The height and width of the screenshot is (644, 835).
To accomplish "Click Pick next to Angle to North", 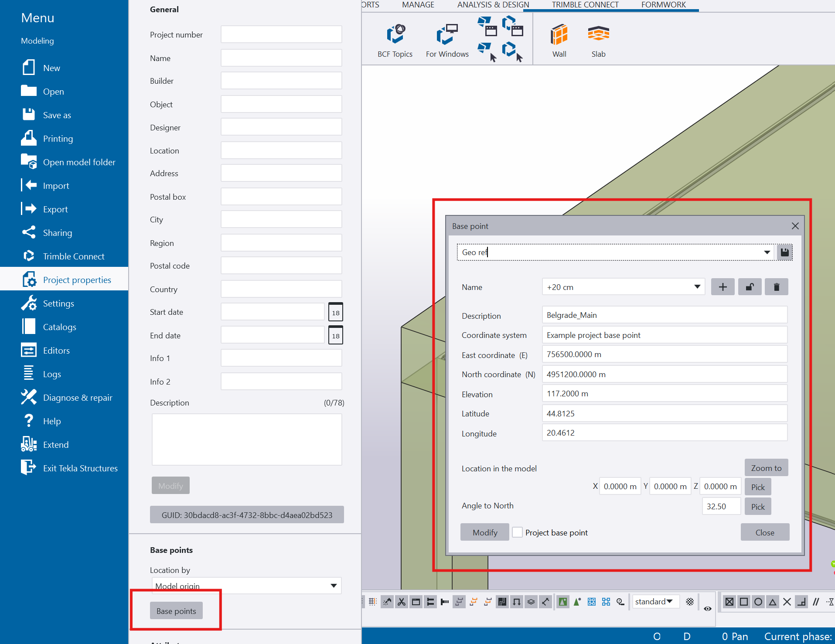I will point(758,507).
